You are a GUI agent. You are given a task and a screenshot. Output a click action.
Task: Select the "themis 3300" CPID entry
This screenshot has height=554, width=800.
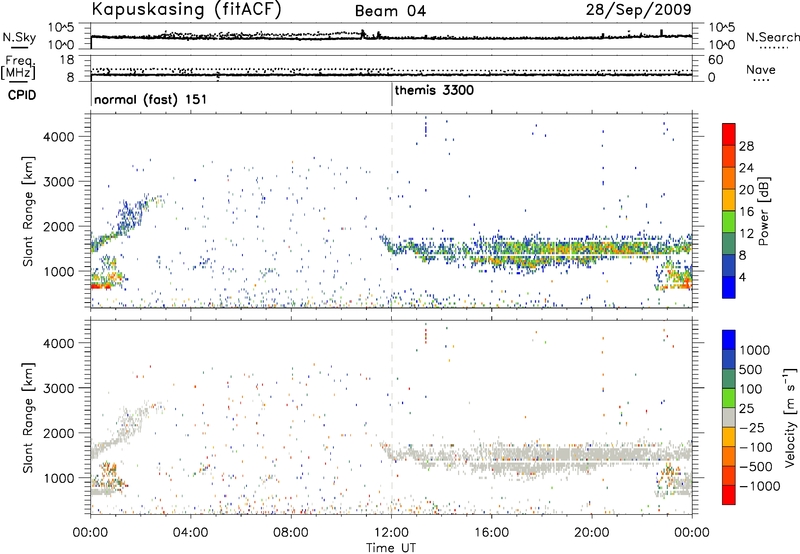pyautogui.click(x=434, y=90)
